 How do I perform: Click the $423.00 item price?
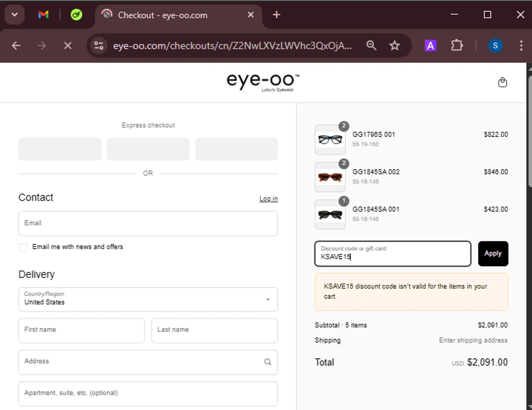(x=496, y=209)
